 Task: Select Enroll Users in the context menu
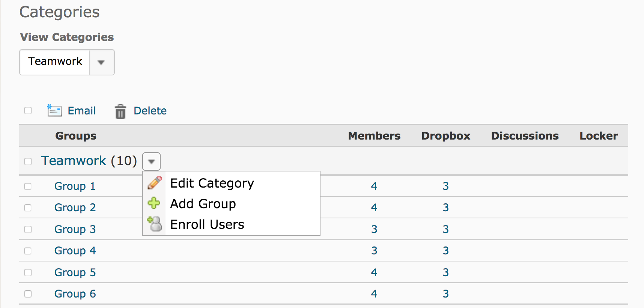click(x=207, y=224)
